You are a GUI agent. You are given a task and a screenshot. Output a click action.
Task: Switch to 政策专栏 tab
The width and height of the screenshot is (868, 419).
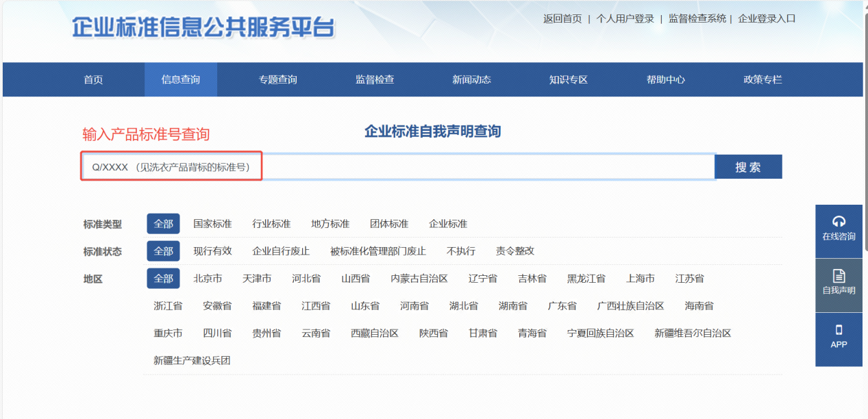pyautogui.click(x=762, y=79)
